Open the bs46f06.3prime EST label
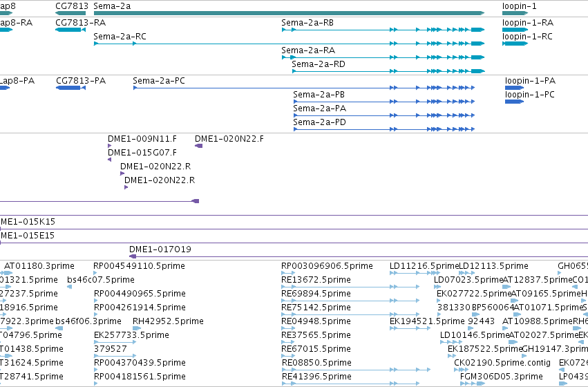588x387 pixels. (88, 322)
